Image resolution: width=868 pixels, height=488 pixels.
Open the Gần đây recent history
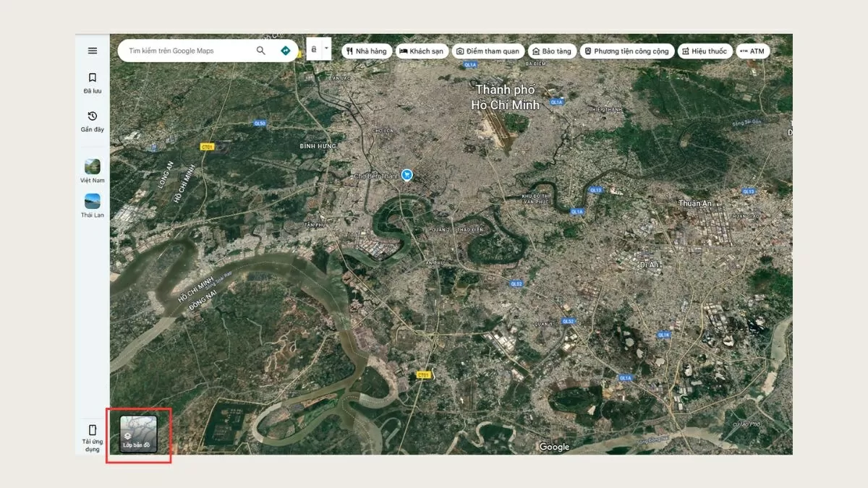[93, 121]
